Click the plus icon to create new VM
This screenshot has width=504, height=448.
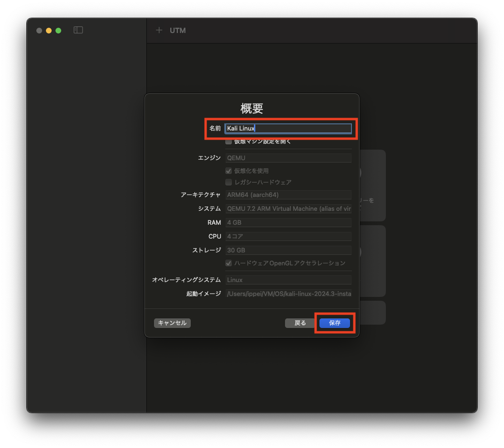point(159,30)
